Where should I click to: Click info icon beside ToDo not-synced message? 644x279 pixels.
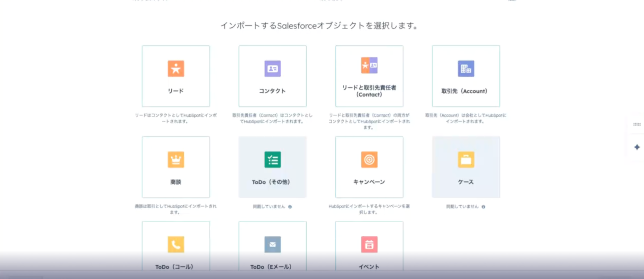290,207
